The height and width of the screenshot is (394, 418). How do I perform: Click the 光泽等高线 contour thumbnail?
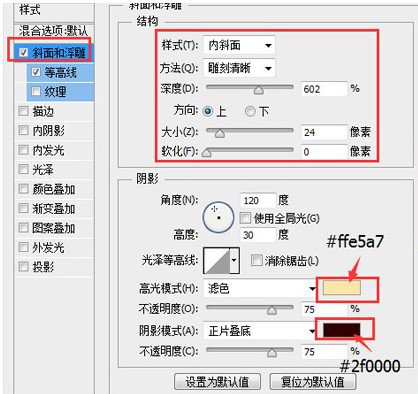click(x=217, y=260)
